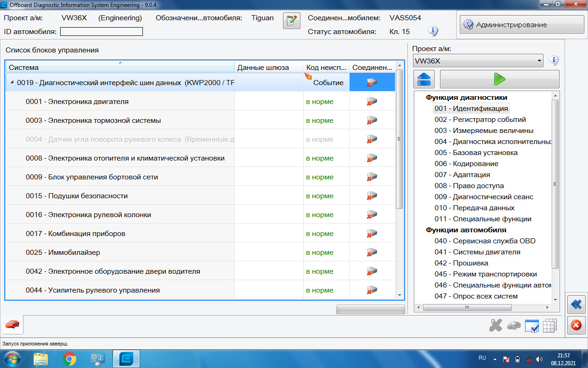This screenshot has height=368, width=588.
Task: Open the taskbar clock showing 21:57
Action: point(564,359)
